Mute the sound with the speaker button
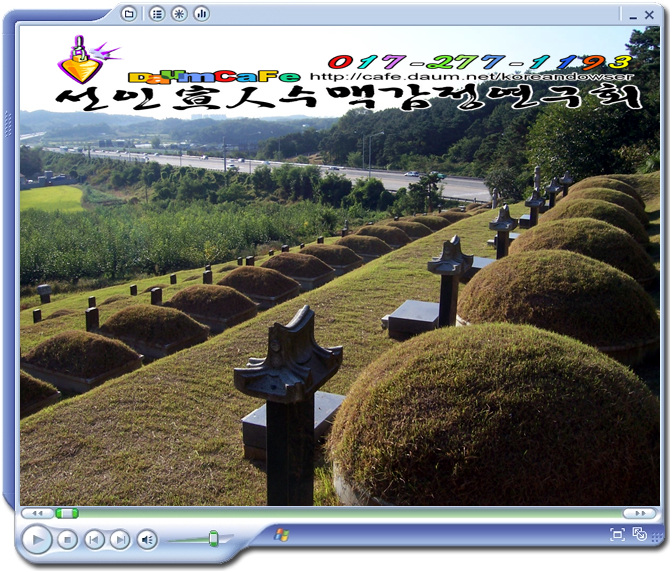The image size is (672, 572). pos(147,539)
